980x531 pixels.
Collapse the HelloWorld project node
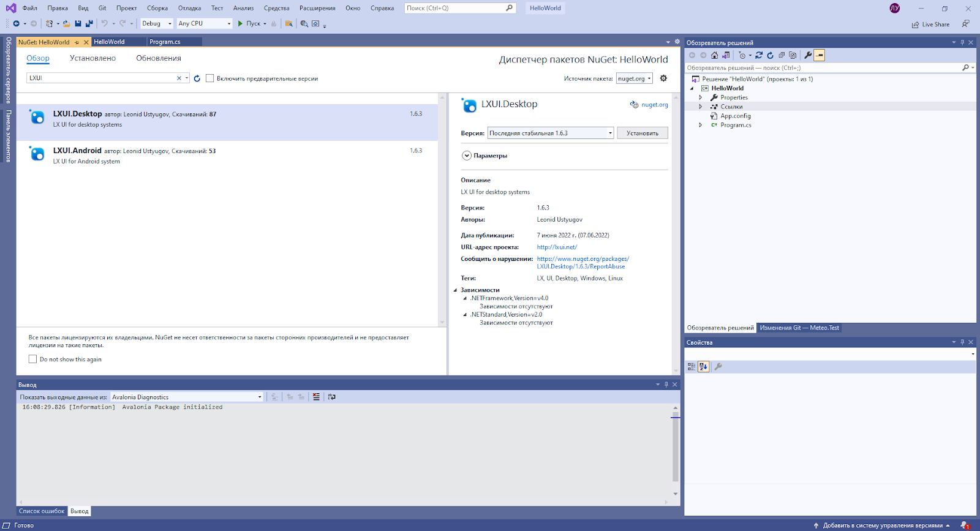(692, 88)
